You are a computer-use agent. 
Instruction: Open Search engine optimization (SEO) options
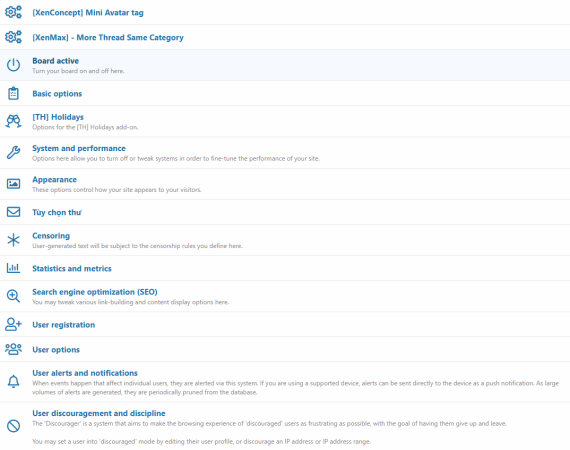(95, 292)
